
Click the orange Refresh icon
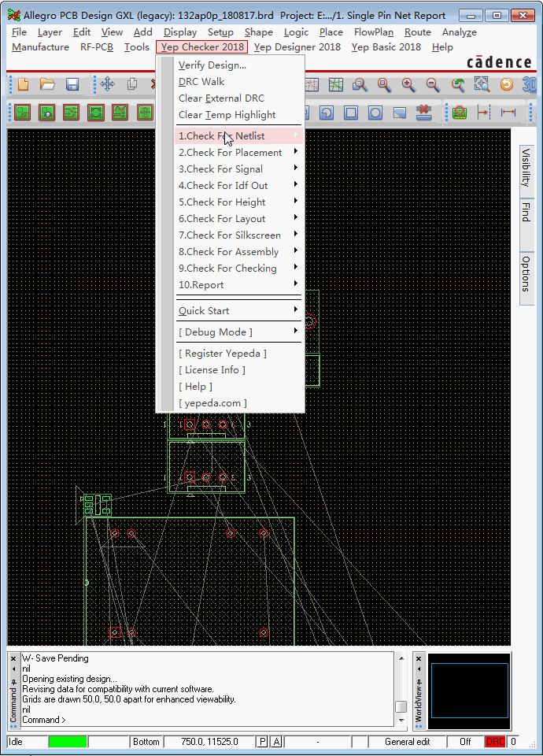click(x=506, y=85)
